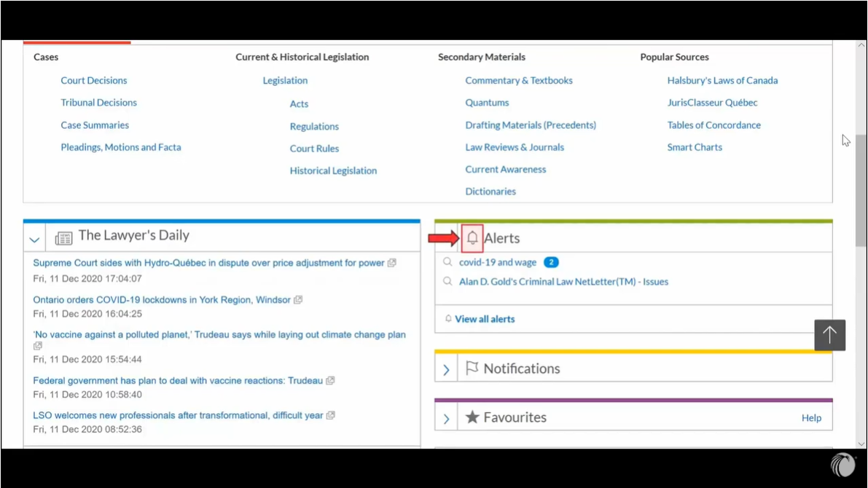Open external link icon for vaccine reactions article
The image size is (868, 488).
pos(330,381)
